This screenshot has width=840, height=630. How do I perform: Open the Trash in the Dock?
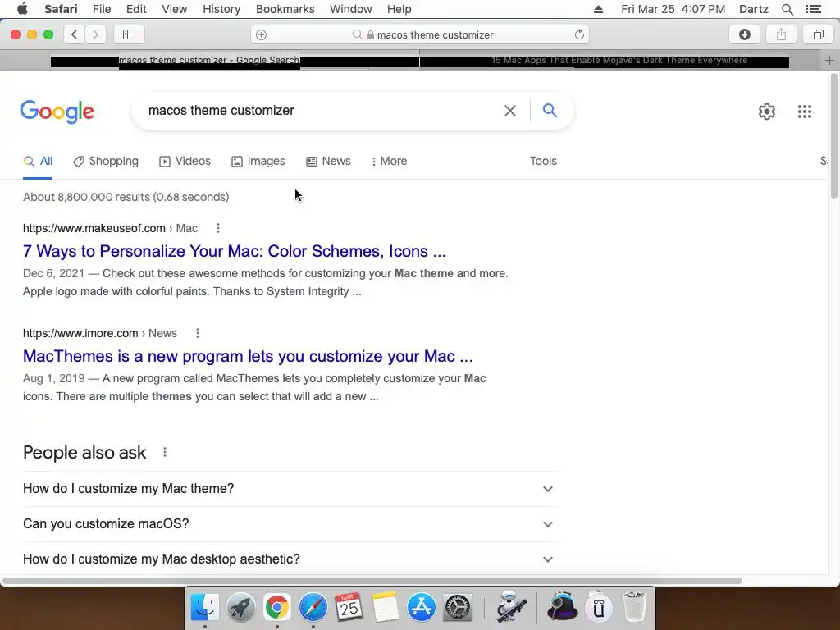635,607
